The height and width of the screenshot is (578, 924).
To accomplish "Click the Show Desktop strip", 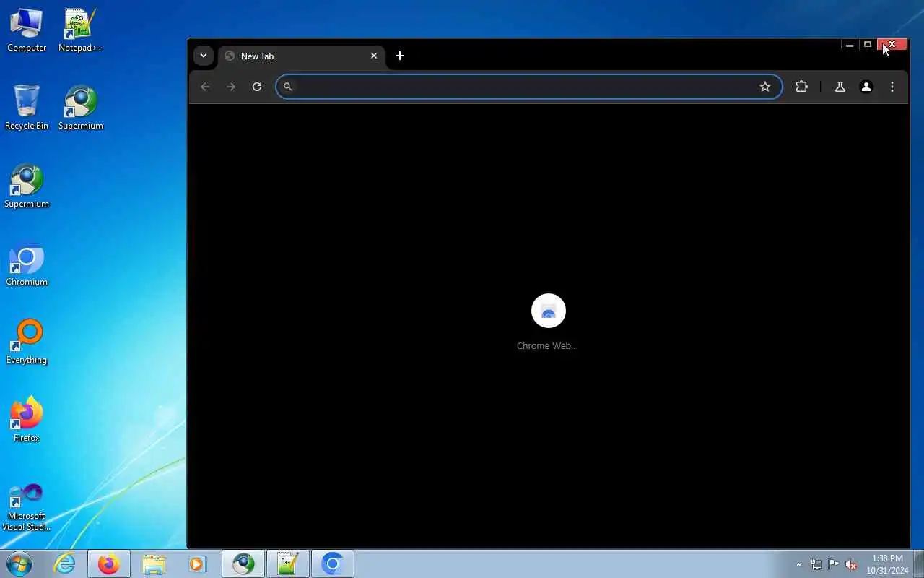I will point(919,564).
